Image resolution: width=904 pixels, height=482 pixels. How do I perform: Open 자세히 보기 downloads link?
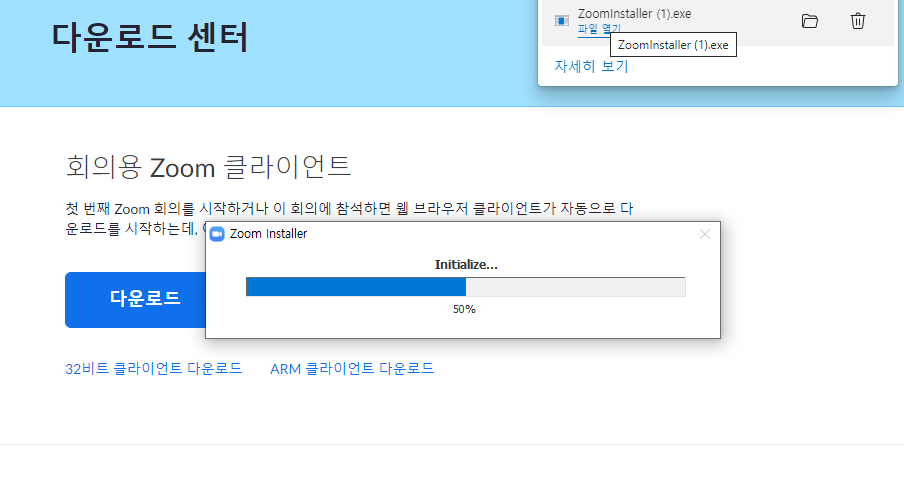(591, 66)
